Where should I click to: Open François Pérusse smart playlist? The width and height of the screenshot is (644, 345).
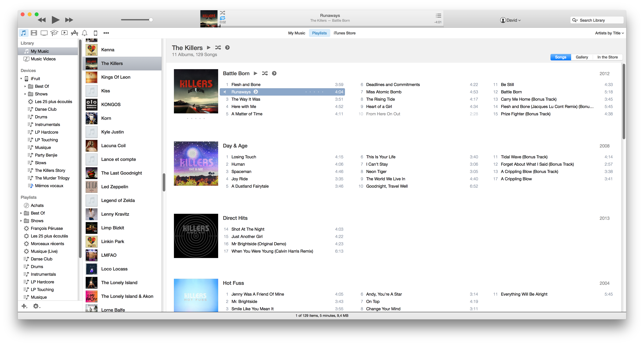(48, 229)
